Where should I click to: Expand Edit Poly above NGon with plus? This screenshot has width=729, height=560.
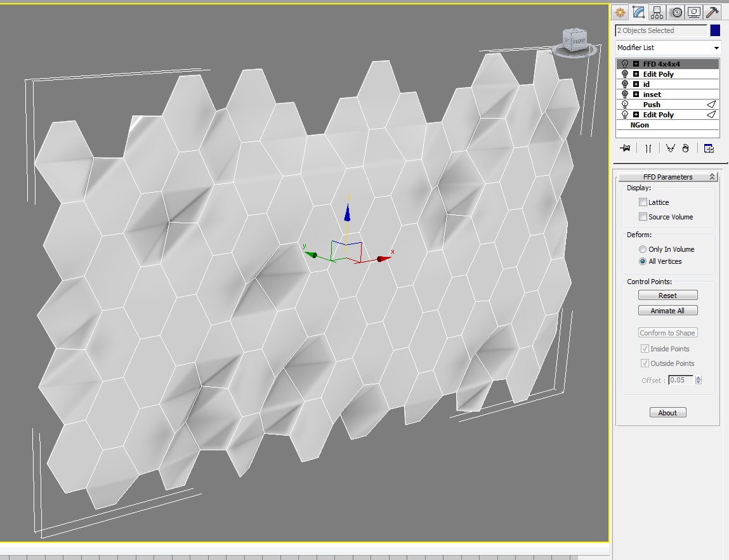(x=636, y=114)
